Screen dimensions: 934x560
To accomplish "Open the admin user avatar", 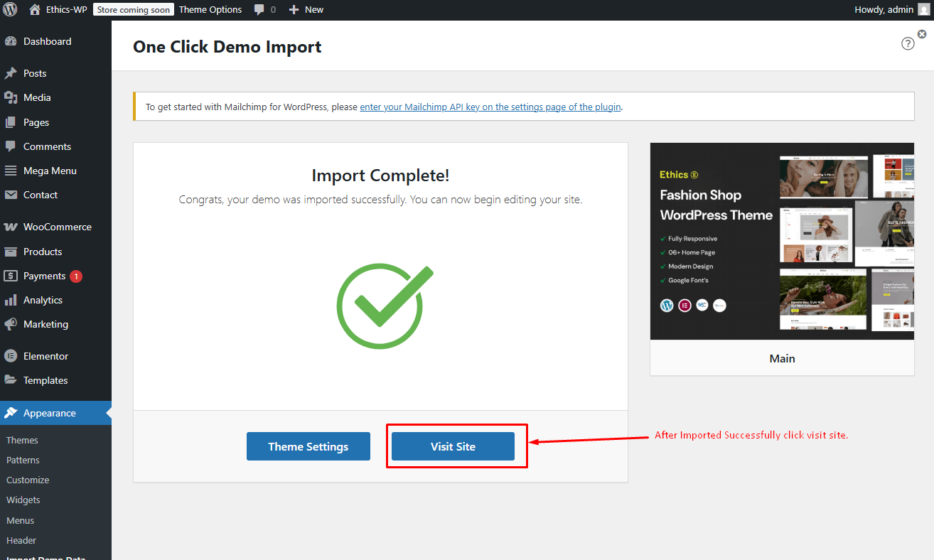I will point(923,10).
